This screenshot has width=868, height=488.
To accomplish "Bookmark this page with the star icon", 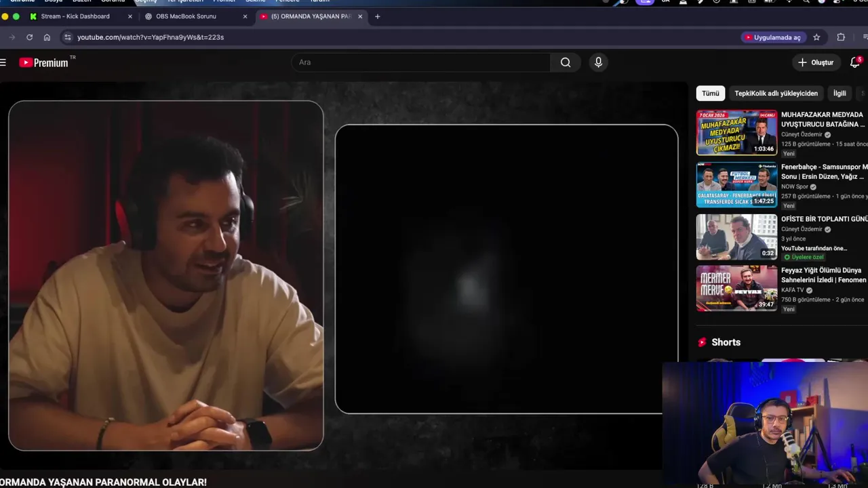I will (816, 37).
